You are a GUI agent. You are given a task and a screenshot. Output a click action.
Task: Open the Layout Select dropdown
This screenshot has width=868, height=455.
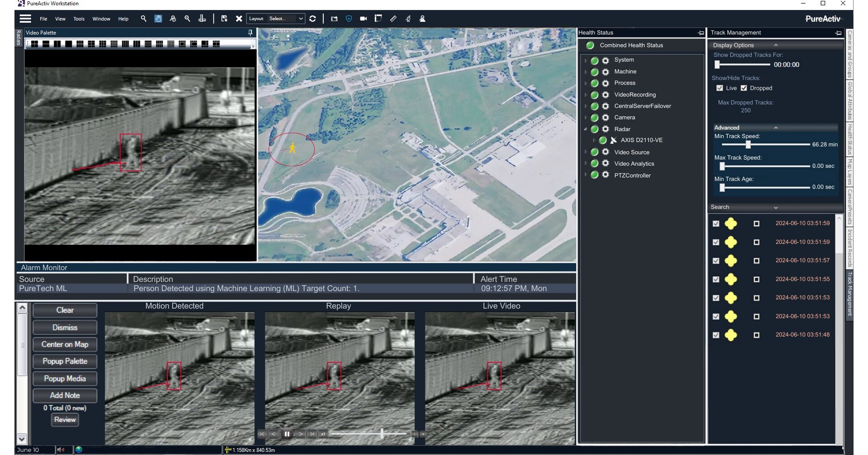click(275, 19)
